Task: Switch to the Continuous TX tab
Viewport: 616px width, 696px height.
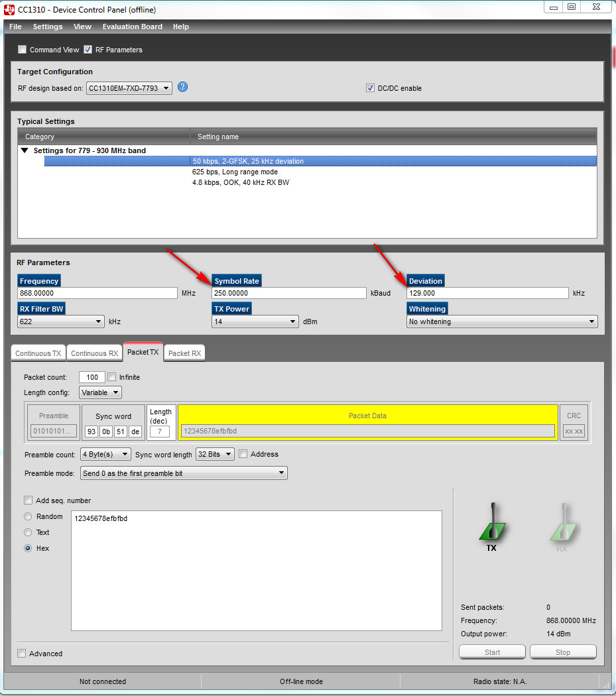Action: pyautogui.click(x=38, y=353)
